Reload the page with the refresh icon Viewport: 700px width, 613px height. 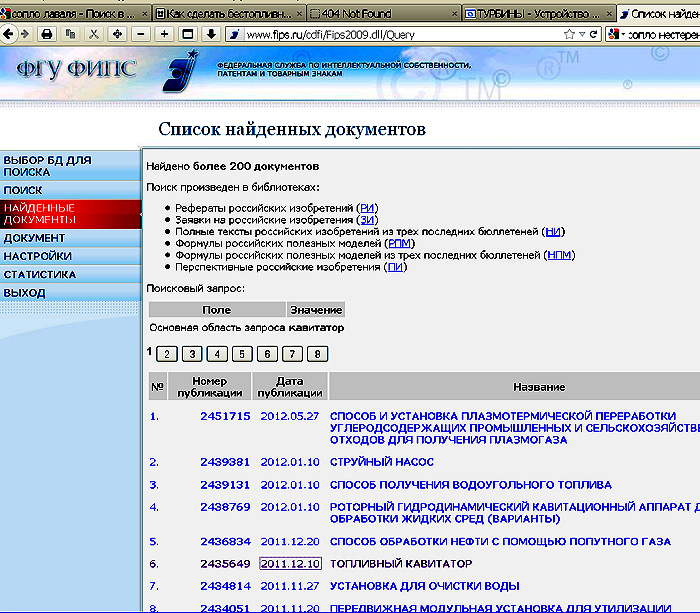pyautogui.click(x=593, y=34)
